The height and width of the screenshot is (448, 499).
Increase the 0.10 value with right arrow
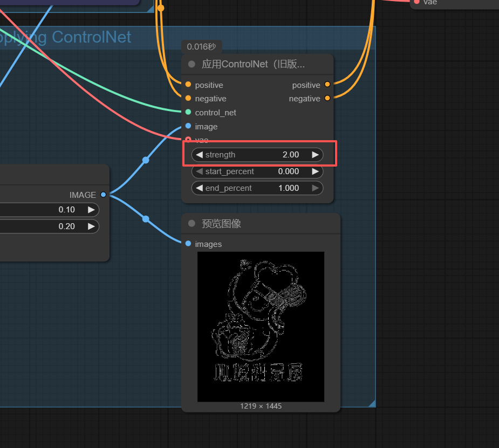click(91, 210)
